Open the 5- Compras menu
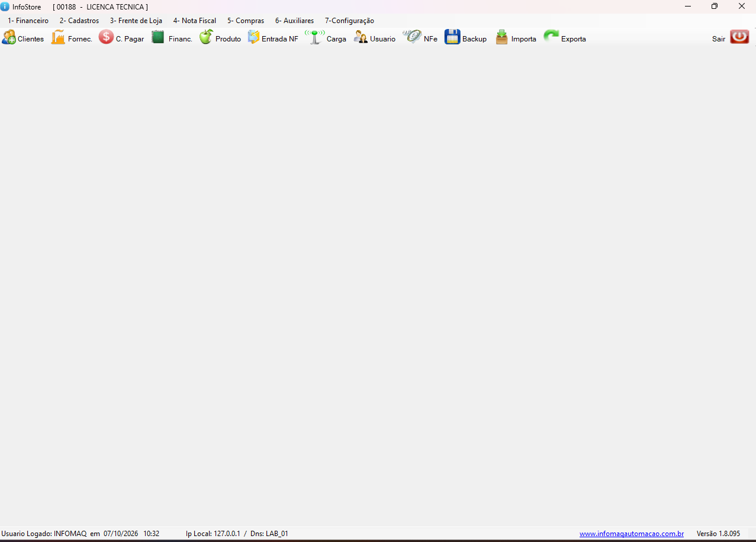756x542 pixels. pos(246,21)
